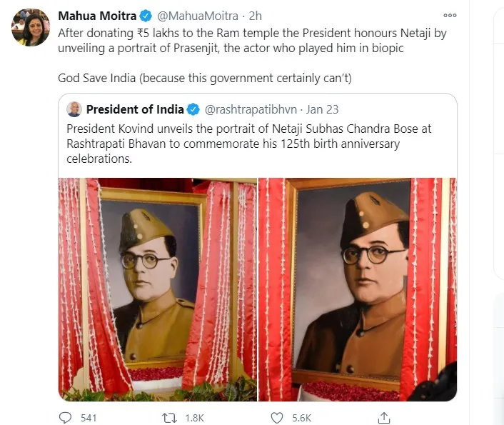Click President of India's verified badge

pos(193,109)
